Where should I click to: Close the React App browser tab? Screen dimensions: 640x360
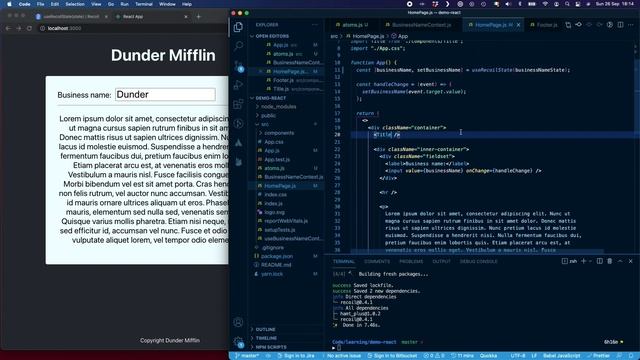[186, 17]
